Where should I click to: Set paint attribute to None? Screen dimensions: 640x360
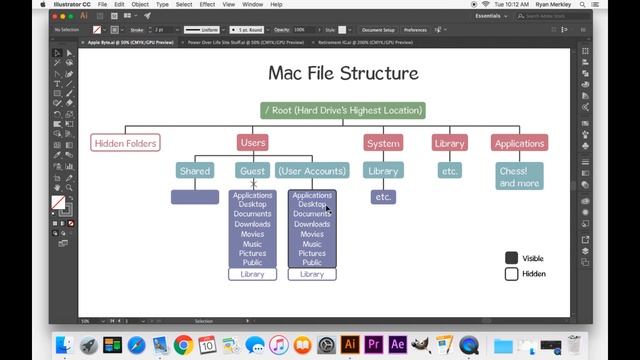pyautogui.click(x=71, y=223)
